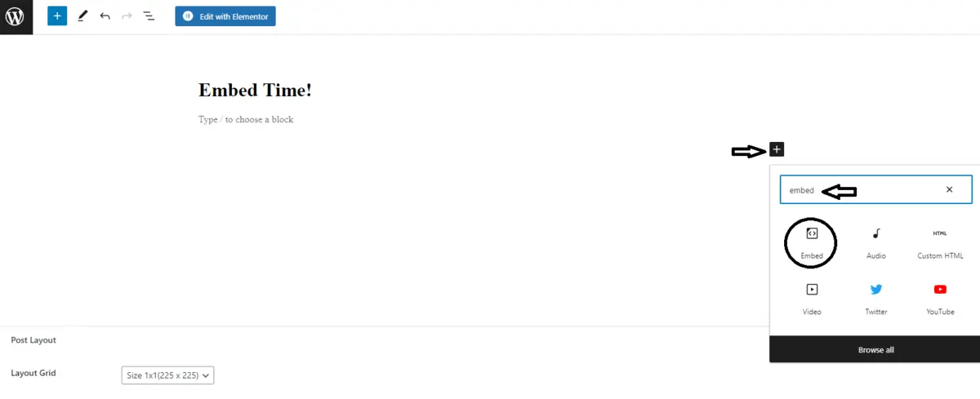Open the block inserter plus button in toolbar
The width and height of the screenshot is (980, 399).
point(57,16)
